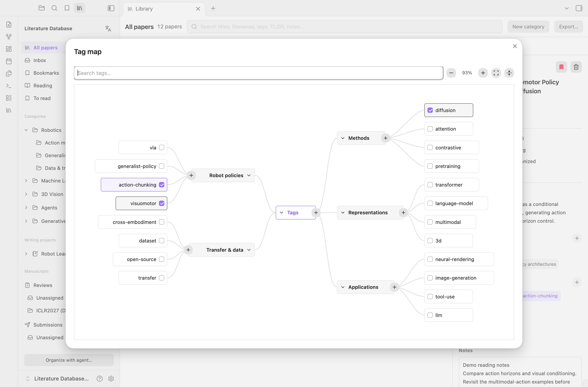Open the calendar ribbon icon
This screenshot has width=588, height=387.
[x=9, y=61]
